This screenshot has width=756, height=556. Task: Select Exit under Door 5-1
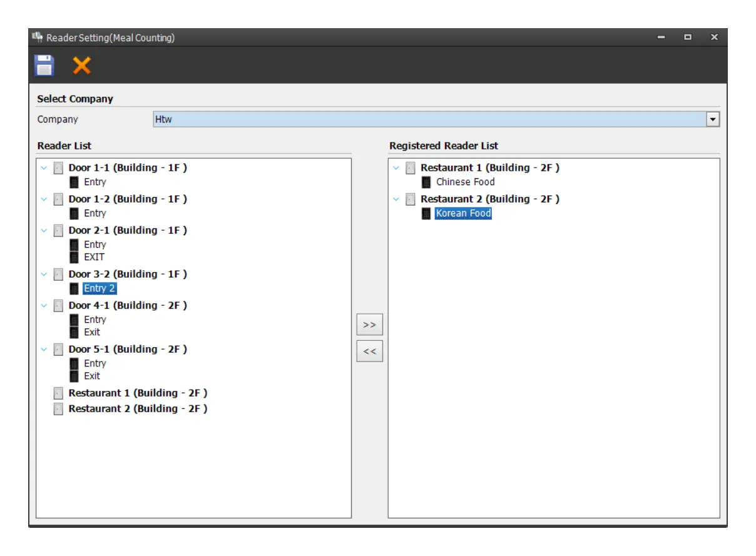pyautogui.click(x=92, y=376)
